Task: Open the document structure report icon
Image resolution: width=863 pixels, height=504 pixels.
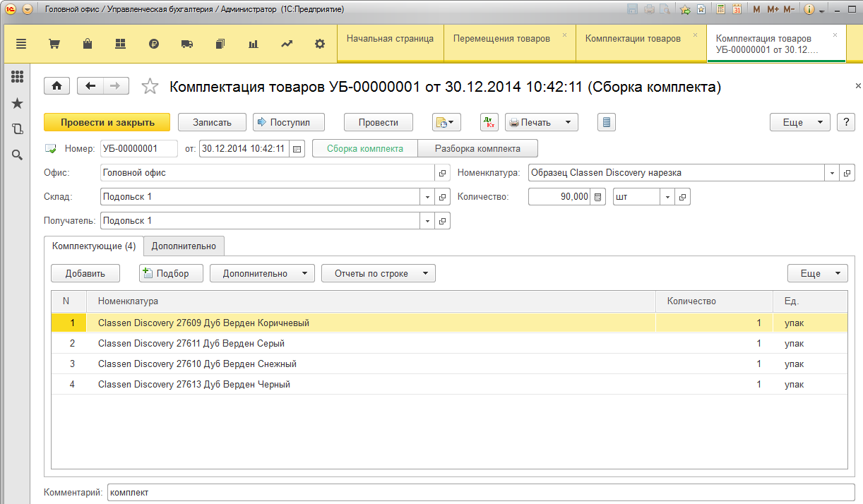Action: (x=607, y=122)
